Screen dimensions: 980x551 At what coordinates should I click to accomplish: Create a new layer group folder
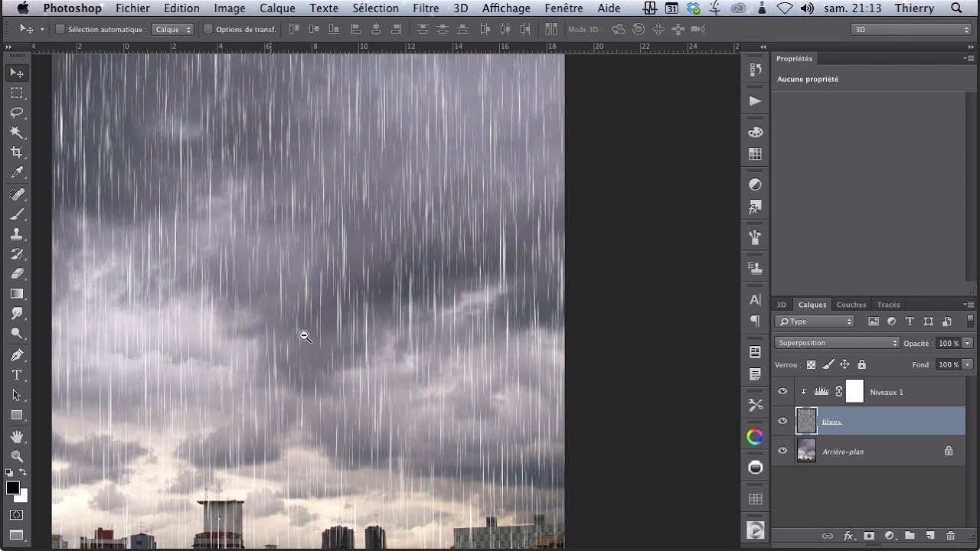(x=910, y=536)
